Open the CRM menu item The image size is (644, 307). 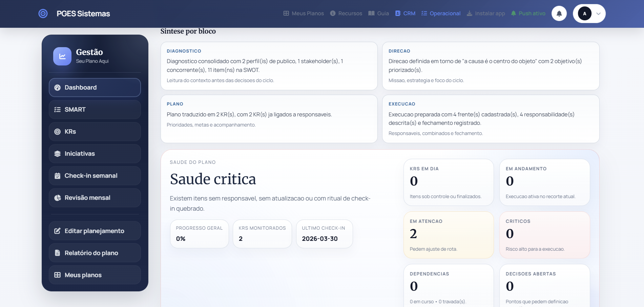(405, 13)
